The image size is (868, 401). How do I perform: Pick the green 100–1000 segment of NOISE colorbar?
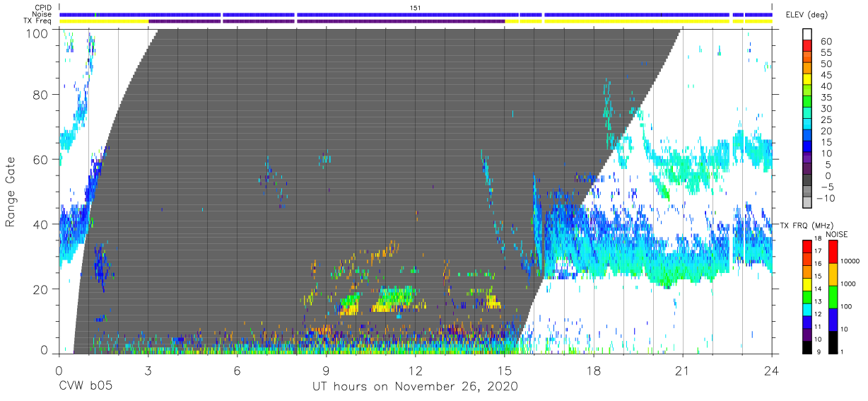pyautogui.click(x=833, y=297)
